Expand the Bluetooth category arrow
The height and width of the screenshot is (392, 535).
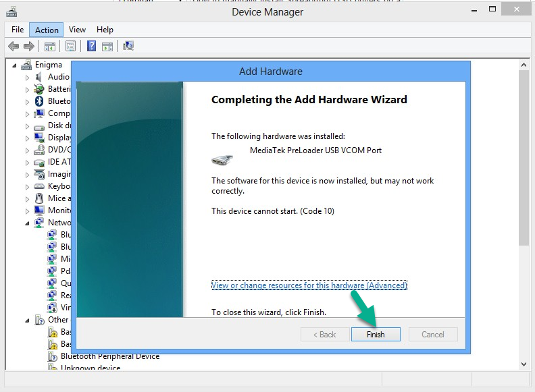point(27,102)
